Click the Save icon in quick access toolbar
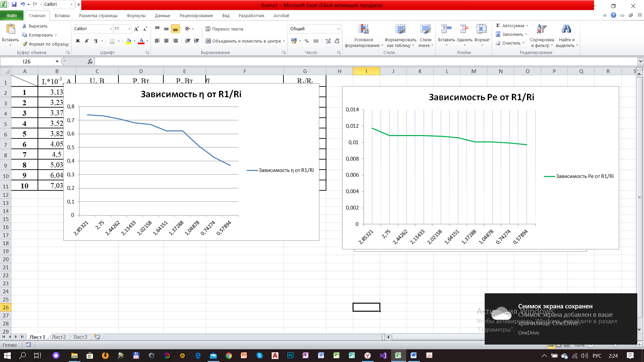Viewport: 644px width, 362px height. (x=14, y=4)
